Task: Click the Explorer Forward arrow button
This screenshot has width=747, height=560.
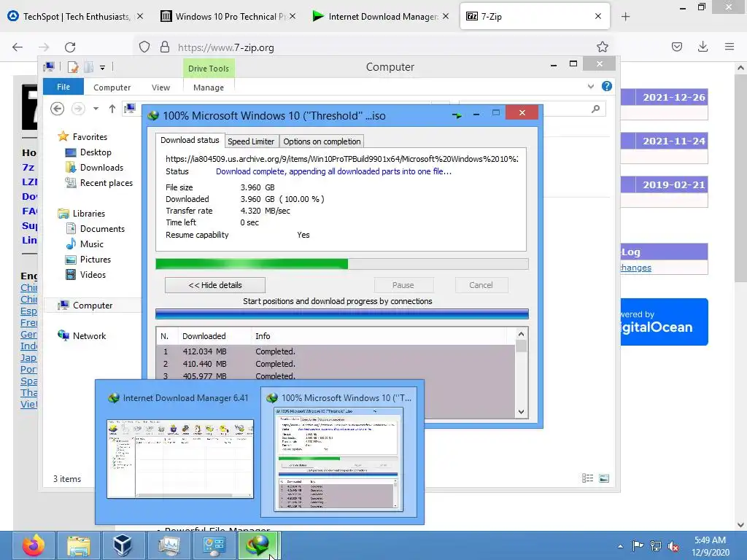Action: (x=78, y=109)
